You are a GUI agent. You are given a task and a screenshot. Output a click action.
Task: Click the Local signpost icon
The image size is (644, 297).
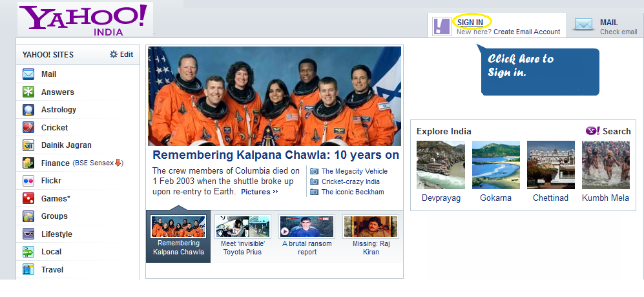tap(28, 252)
